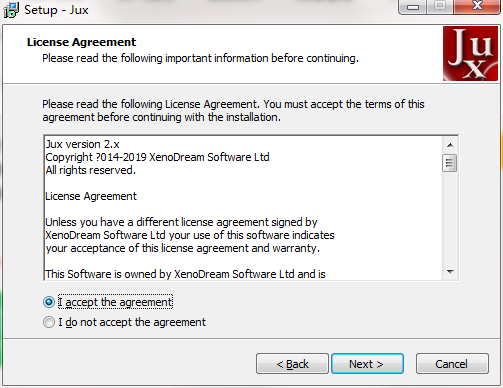Click the license scrollbar down arrow
This screenshot has width=503, height=388.
click(x=450, y=271)
